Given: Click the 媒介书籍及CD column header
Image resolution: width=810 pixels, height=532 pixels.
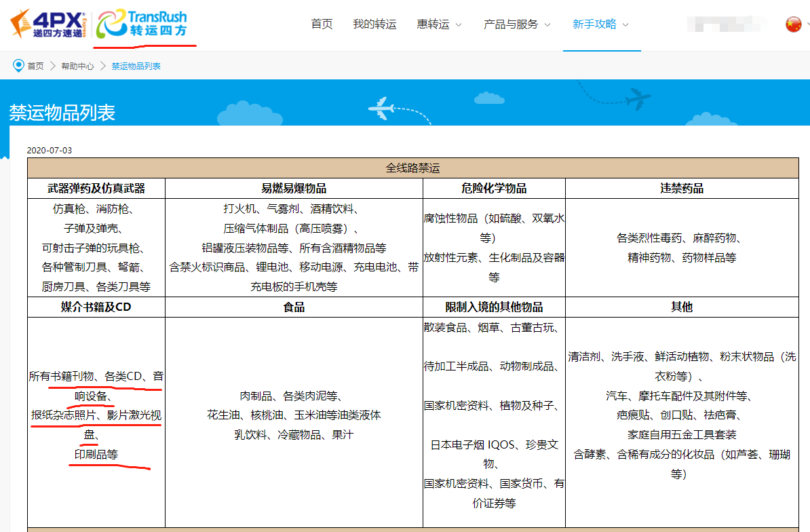Looking at the screenshot, I should [x=96, y=307].
